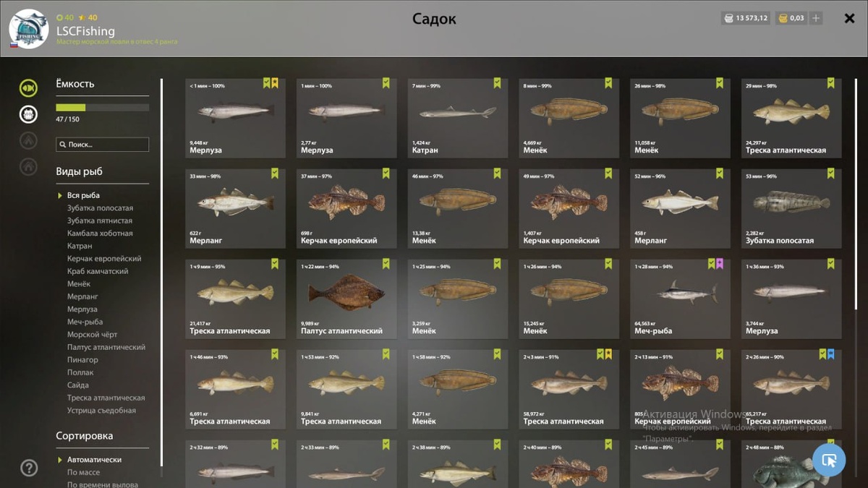Viewport: 868px width, 488px height.
Task: Open the Менёк 15,245 кг card
Action: tap(569, 299)
